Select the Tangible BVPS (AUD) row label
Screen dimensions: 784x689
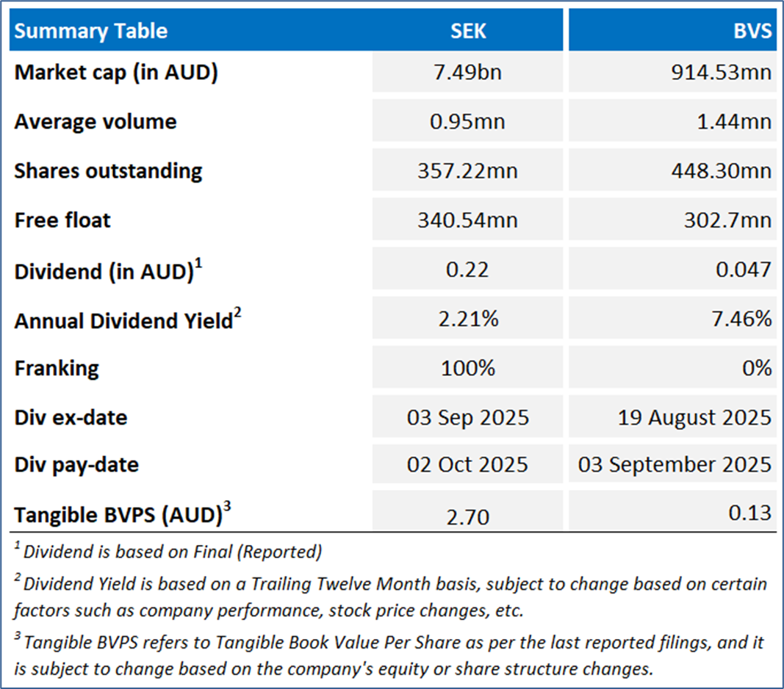point(118,515)
